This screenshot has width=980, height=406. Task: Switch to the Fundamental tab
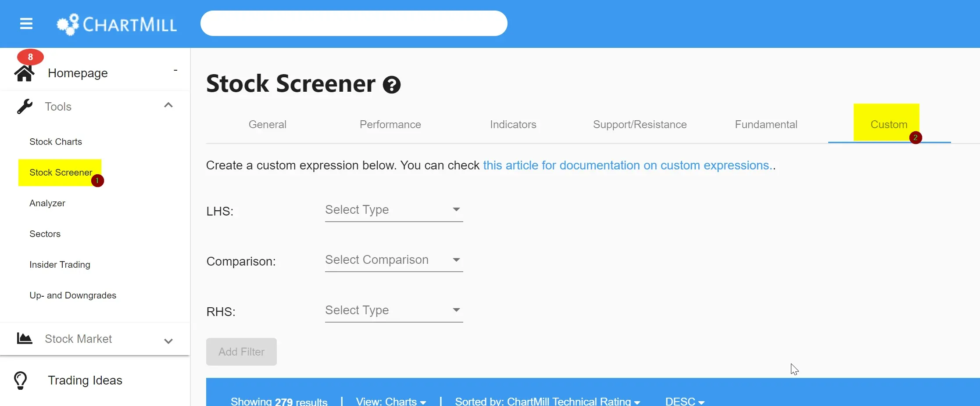click(x=766, y=125)
